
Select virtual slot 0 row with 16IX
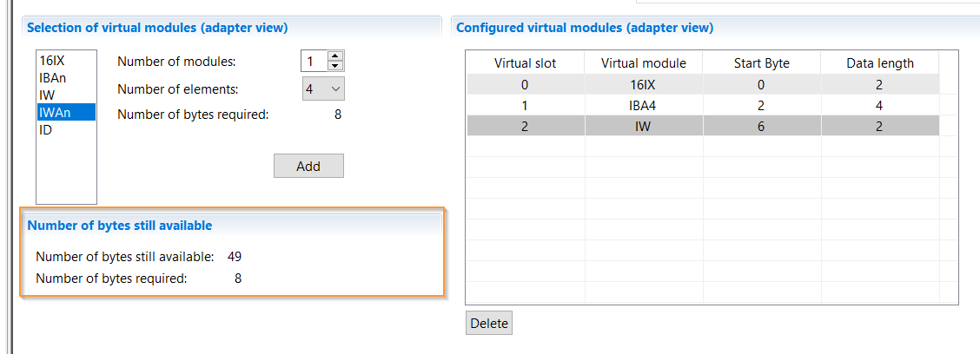click(703, 84)
